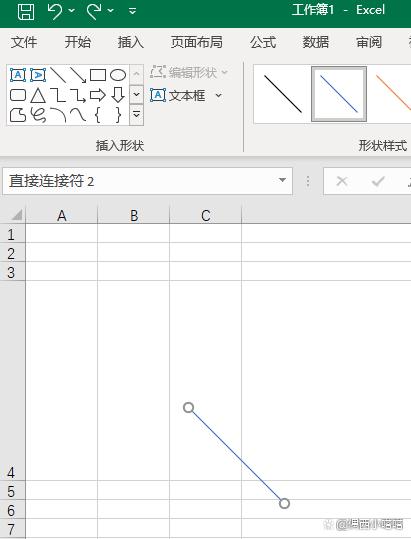The height and width of the screenshot is (539, 411).
Task: Select the curve shape
Action: pos(78,115)
